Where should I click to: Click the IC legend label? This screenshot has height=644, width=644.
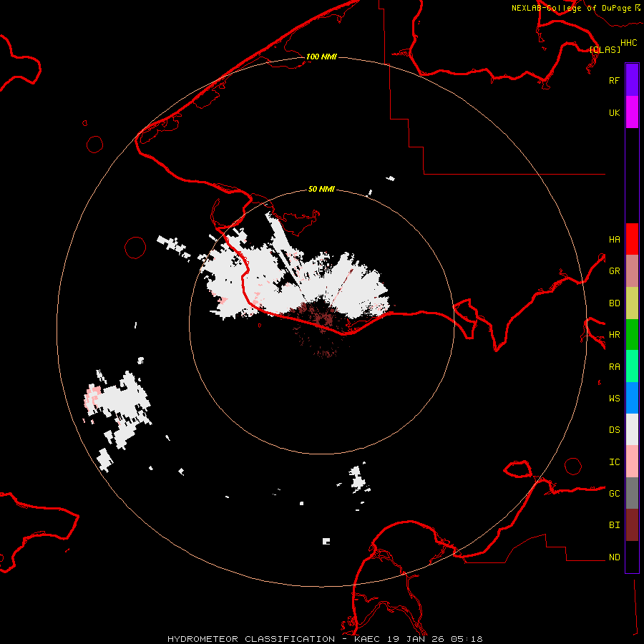pos(614,462)
